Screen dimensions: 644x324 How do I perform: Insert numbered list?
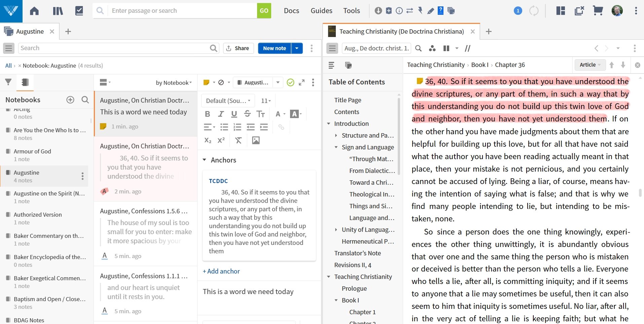point(238,127)
